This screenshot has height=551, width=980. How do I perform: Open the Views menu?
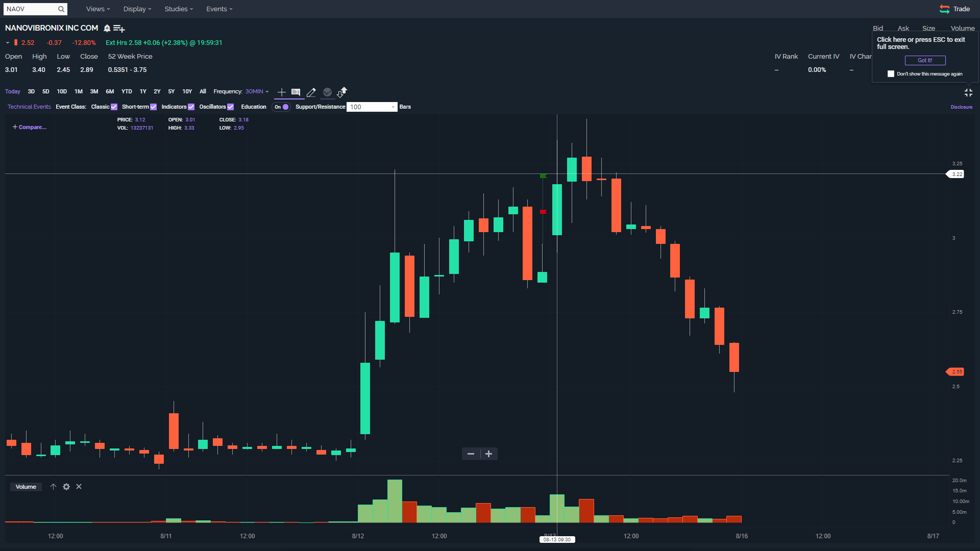[97, 9]
